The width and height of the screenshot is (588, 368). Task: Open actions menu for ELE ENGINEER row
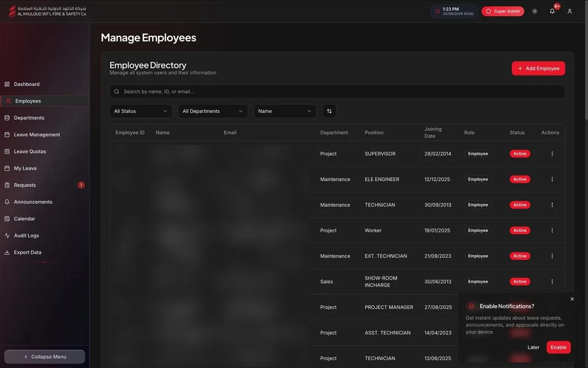pos(552,179)
